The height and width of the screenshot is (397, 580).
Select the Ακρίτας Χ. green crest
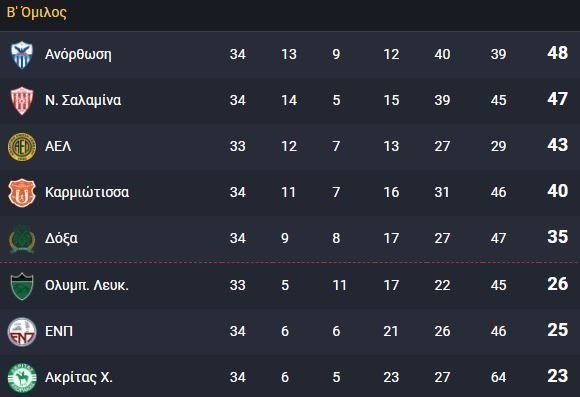(22, 378)
